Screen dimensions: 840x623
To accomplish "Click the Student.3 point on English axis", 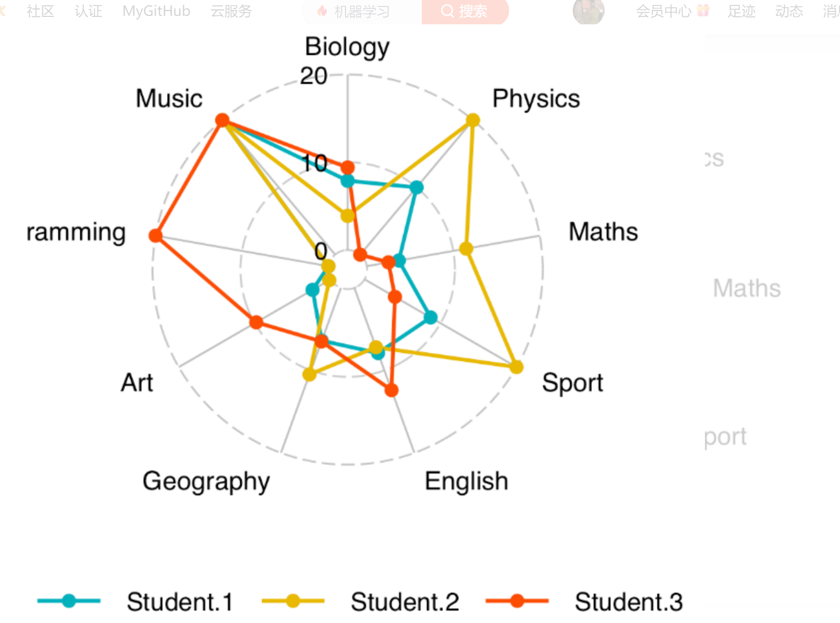I will tap(391, 390).
